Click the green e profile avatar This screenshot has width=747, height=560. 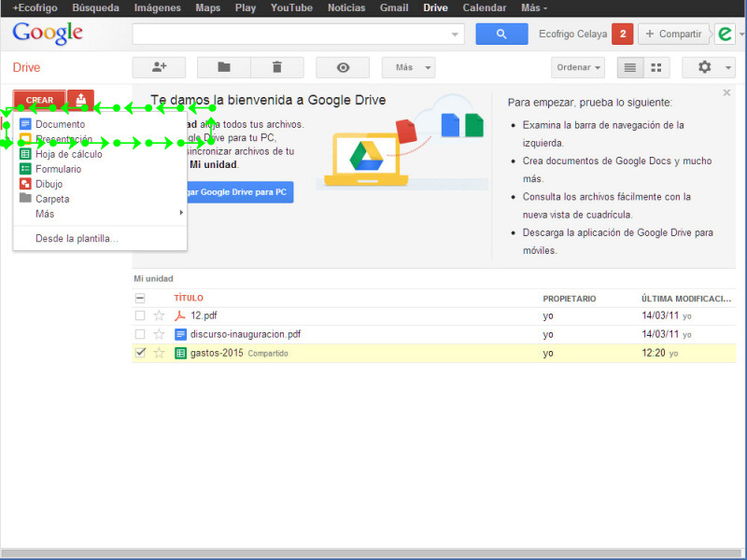[x=725, y=34]
